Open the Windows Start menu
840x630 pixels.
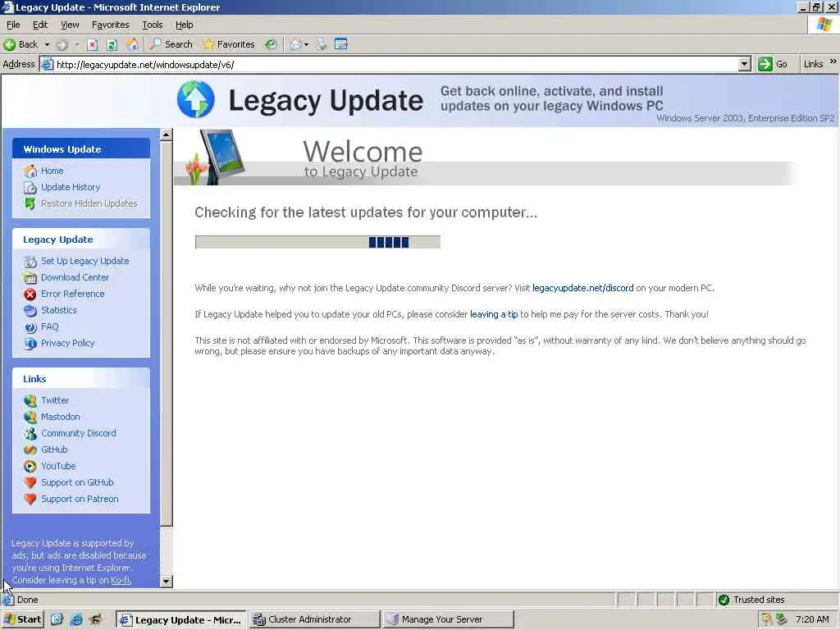click(22, 620)
